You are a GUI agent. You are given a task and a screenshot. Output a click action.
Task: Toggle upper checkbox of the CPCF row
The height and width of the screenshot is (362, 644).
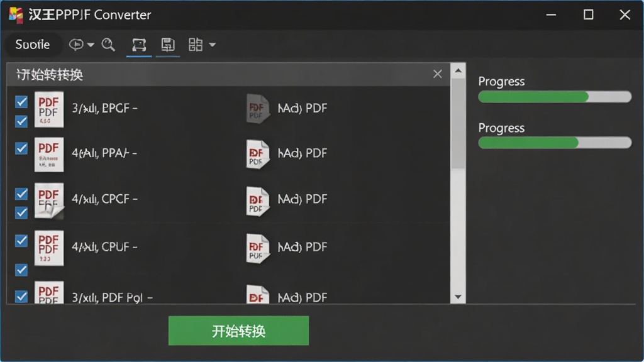[x=21, y=194]
